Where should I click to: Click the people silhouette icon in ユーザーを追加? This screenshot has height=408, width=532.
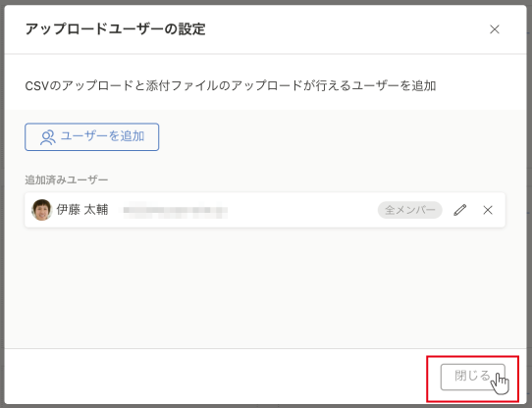pyautogui.click(x=47, y=137)
